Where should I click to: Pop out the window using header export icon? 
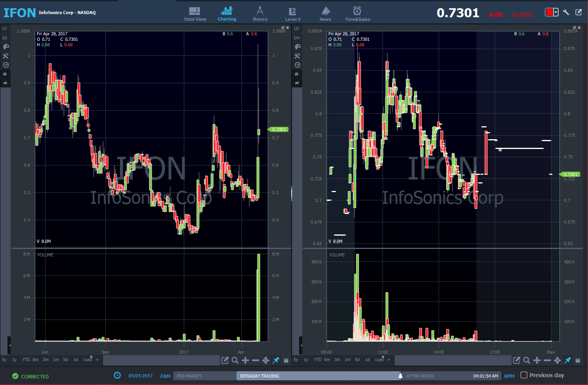579,12
